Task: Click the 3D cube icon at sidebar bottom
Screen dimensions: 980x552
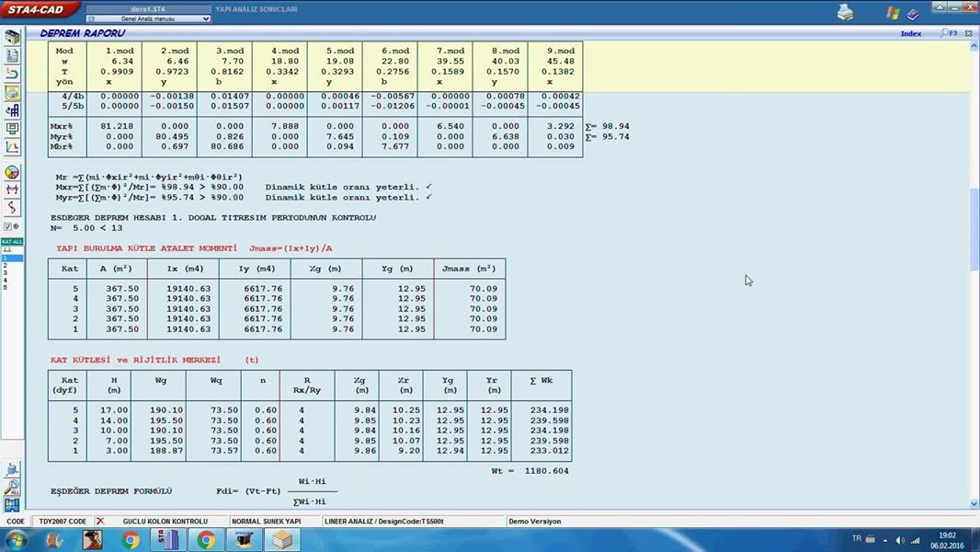Action: [x=12, y=469]
